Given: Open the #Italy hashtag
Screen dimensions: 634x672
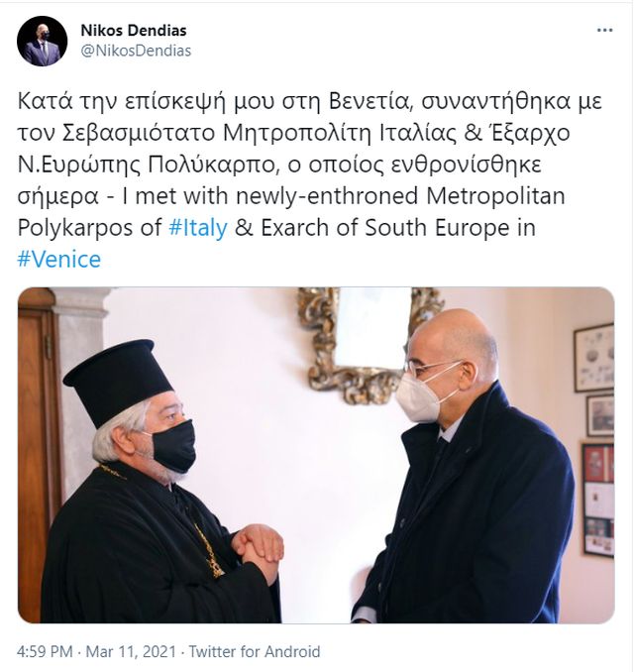Looking at the screenshot, I should [x=198, y=228].
